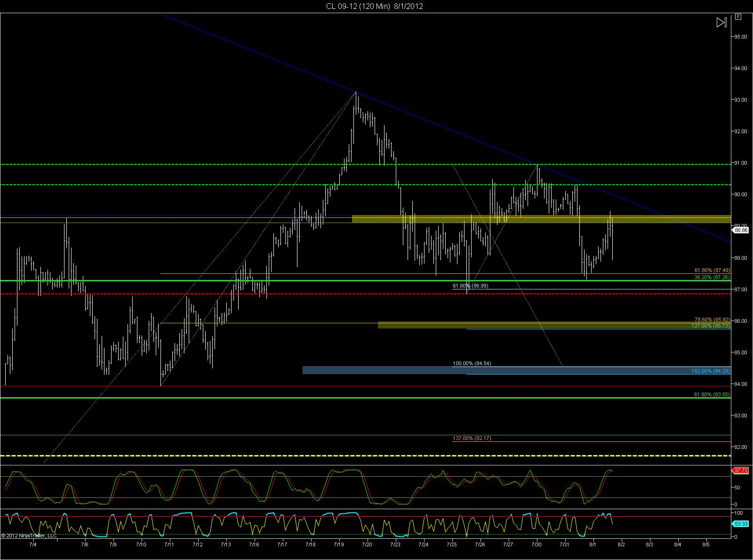Click the skip-to-latest-bar arrow icon

(x=722, y=22)
